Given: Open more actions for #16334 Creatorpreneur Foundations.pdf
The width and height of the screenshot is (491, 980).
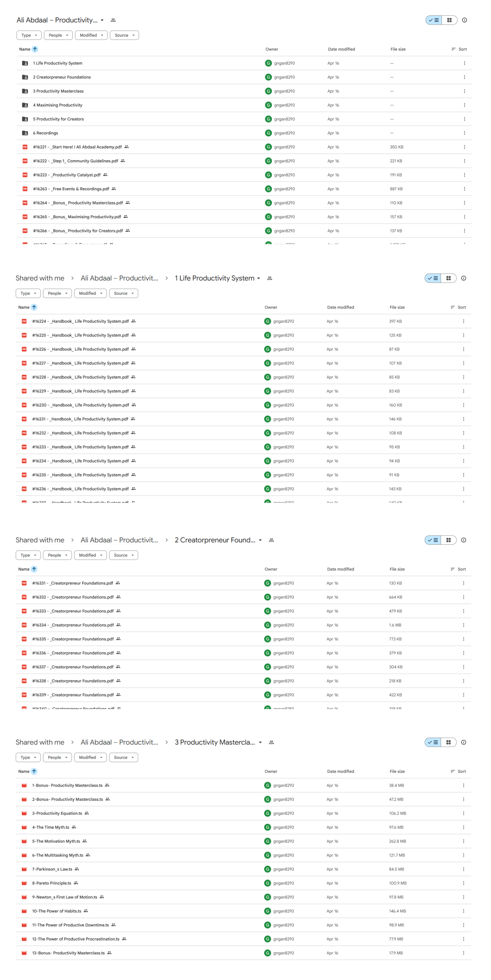Looking at the screenshot, I should coord(463,624).
